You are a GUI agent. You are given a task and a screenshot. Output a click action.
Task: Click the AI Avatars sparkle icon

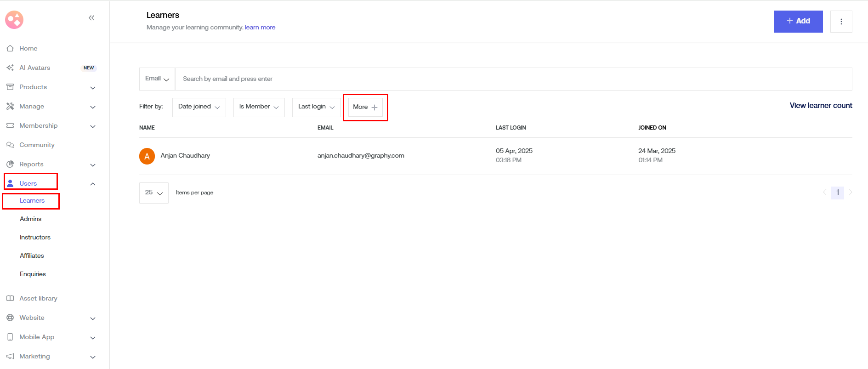10,68
